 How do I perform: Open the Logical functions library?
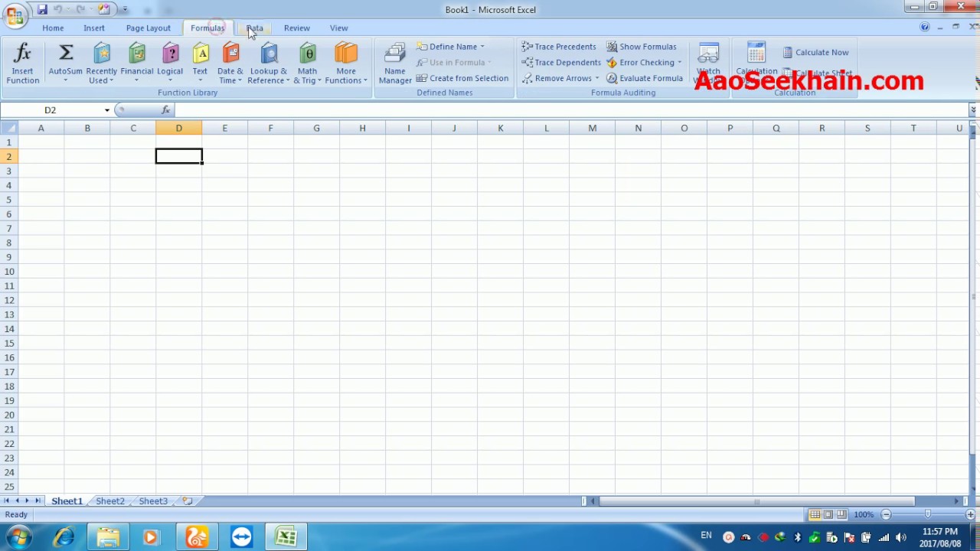click(170, 64)
